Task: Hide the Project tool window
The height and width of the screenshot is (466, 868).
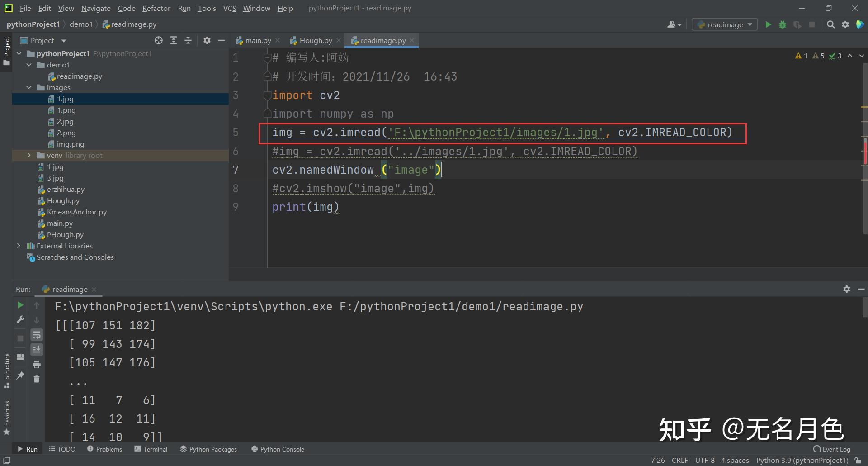Action: (221, 40)
